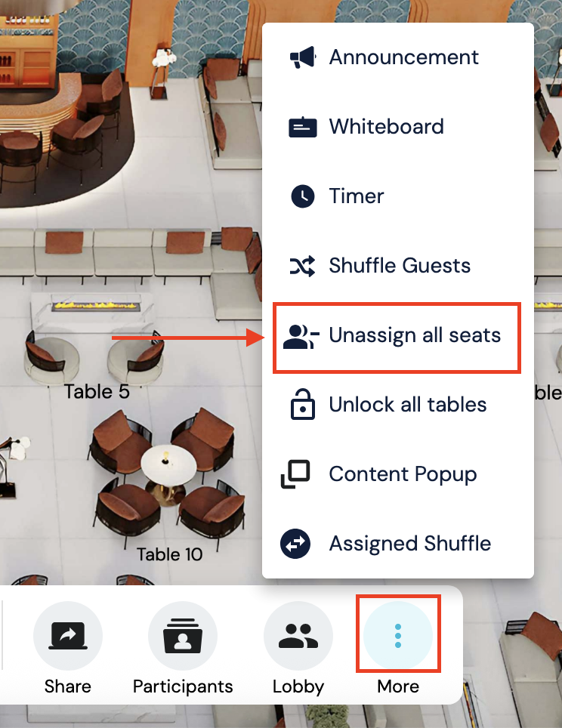The image size is (562, 728).
Task: Click the Table 5 label
Action: coord(97,392)
